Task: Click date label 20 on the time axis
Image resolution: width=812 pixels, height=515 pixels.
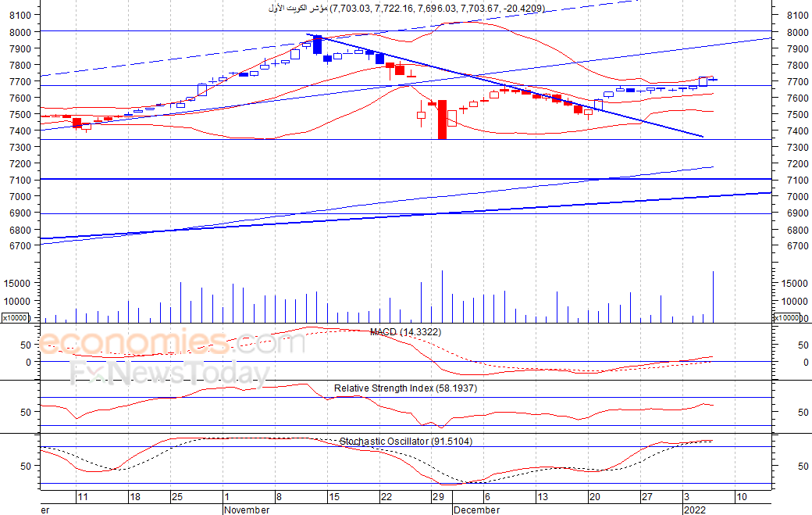Action: 594,497
